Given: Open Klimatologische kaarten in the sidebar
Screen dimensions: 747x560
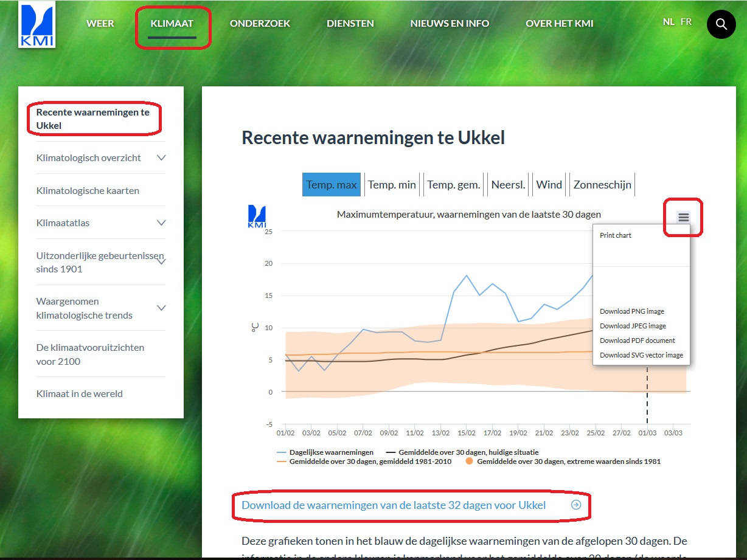Looking at the screenshot, I should [x=88, y=190].
